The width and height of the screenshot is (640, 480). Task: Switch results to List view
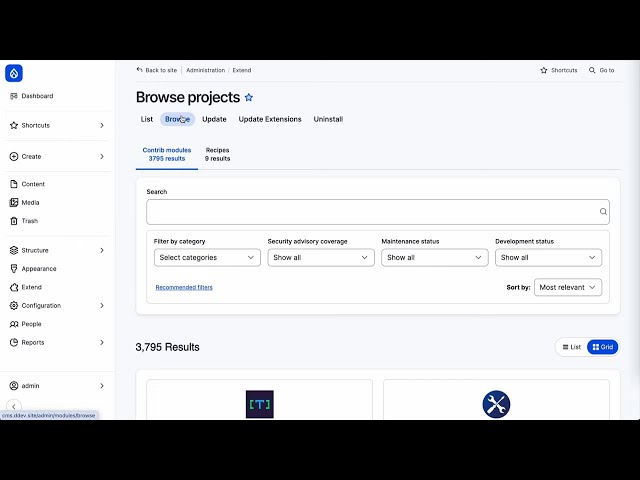(x=571, y=347)
